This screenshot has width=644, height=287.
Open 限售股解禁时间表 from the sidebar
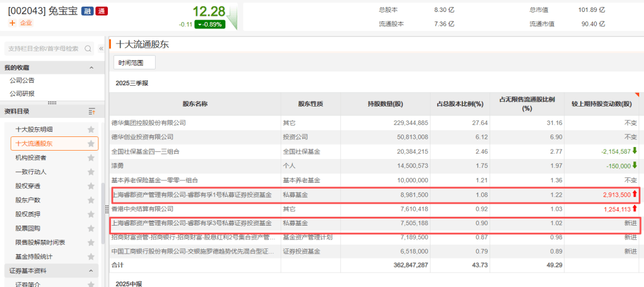(x=41, y=242)
